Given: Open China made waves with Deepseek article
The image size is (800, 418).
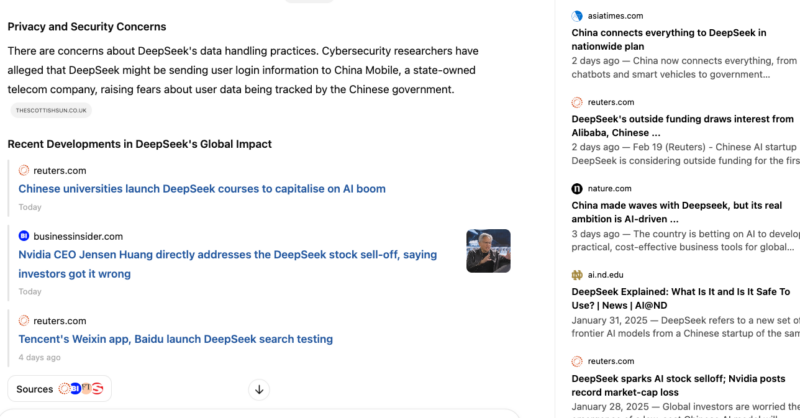Looking at the screenshot, I should coord(677,212).
